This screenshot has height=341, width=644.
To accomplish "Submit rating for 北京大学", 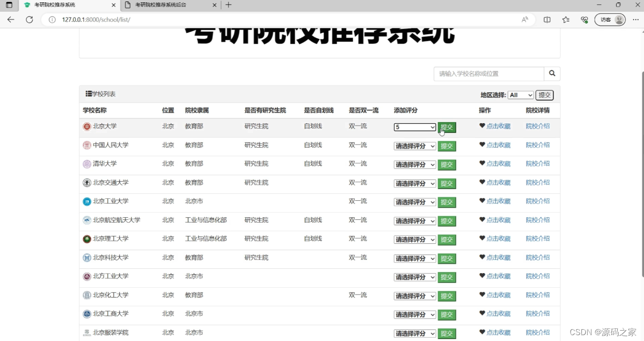I will click(447, 127).
